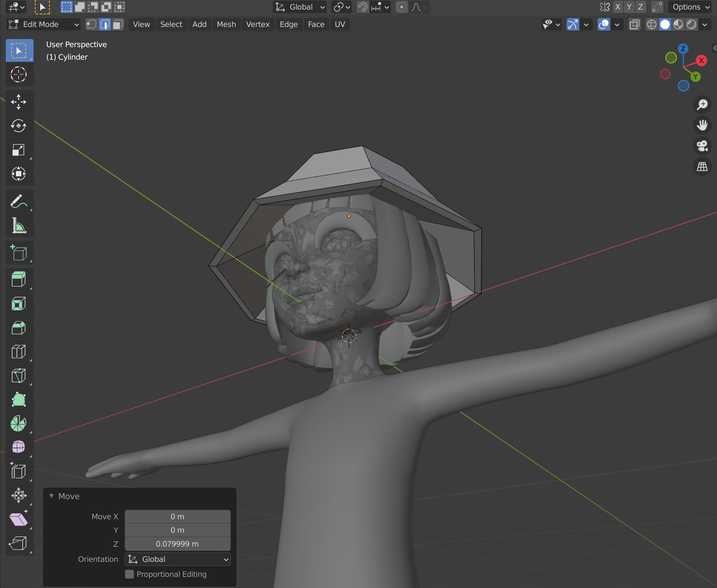Switch to rendered shading
717x588 pixels.
[x=691, y=24]
